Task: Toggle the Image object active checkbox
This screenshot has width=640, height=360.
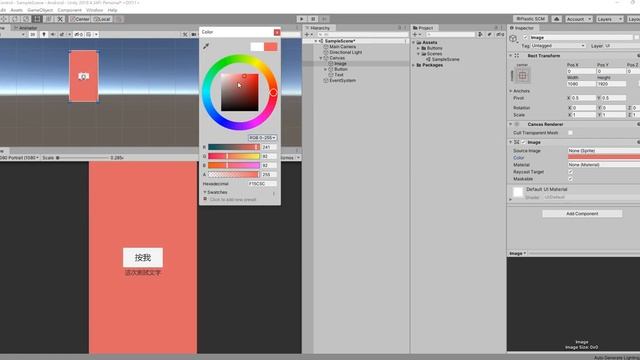Action: [525, 38]
